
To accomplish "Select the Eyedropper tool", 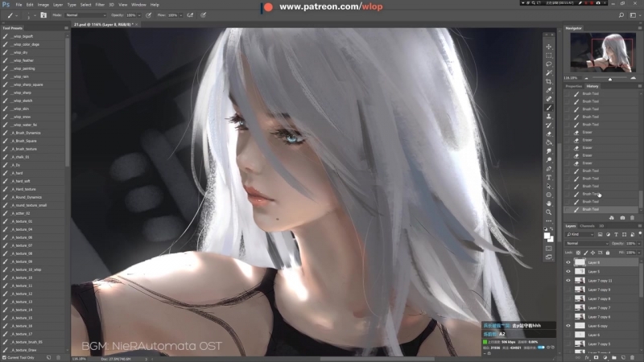I will click(x=549, y=90).
